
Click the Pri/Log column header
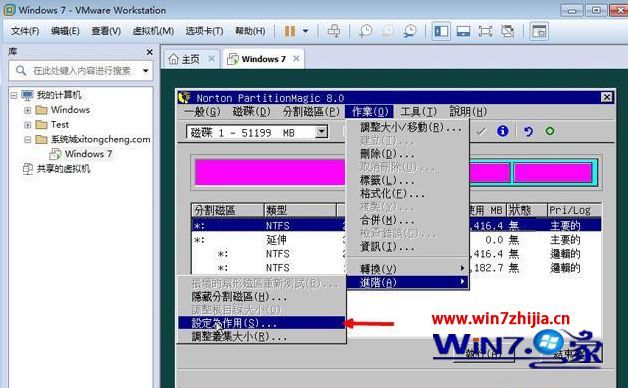574,210
